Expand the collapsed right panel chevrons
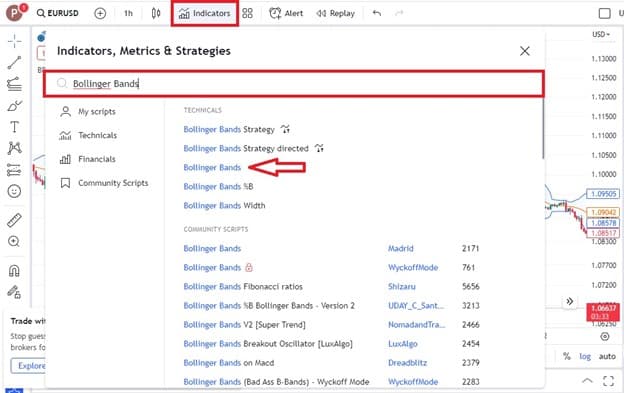Viewport: 624px width, 393px height. (x=569, y=302)
